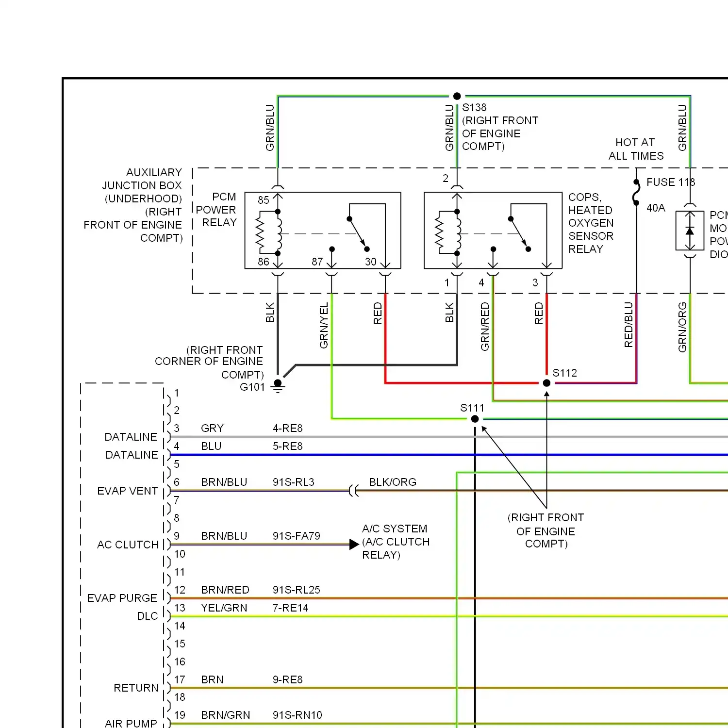
Task: Select the 40A fuse rating
Action: (x=656, y=208)
